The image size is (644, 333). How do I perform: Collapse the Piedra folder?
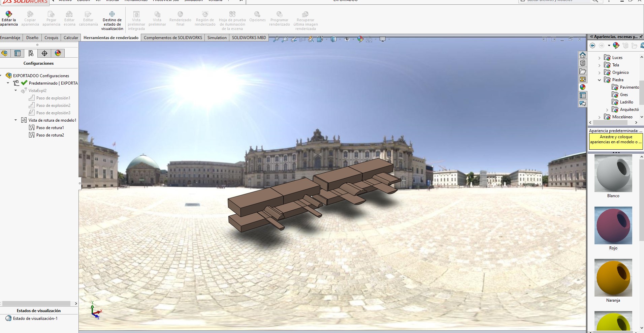coord(599,80)
